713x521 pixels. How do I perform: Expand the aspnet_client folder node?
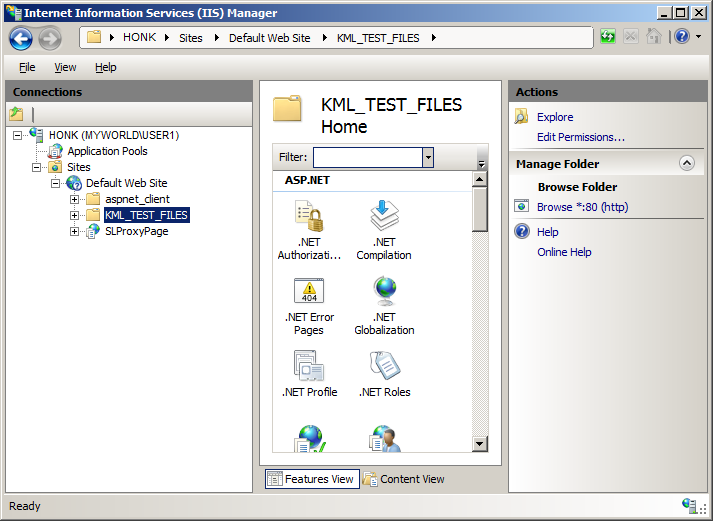pos(75,199)
